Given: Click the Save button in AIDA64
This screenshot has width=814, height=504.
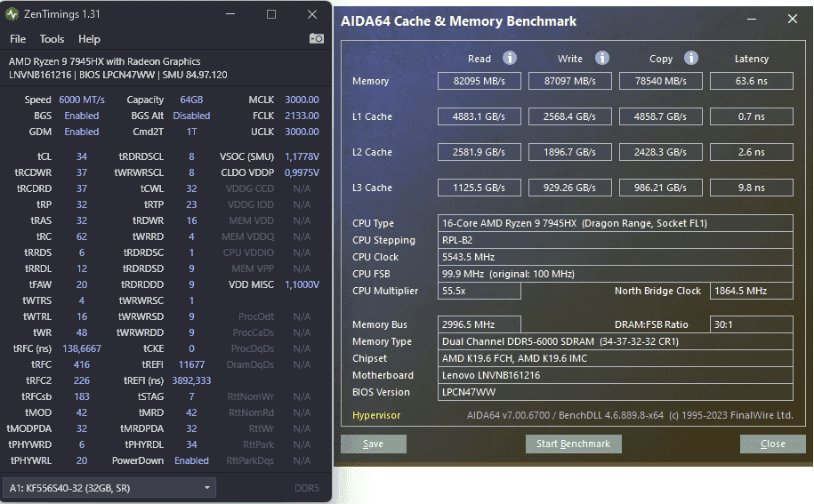Looking at the screenshot, I should coord(373,444).
